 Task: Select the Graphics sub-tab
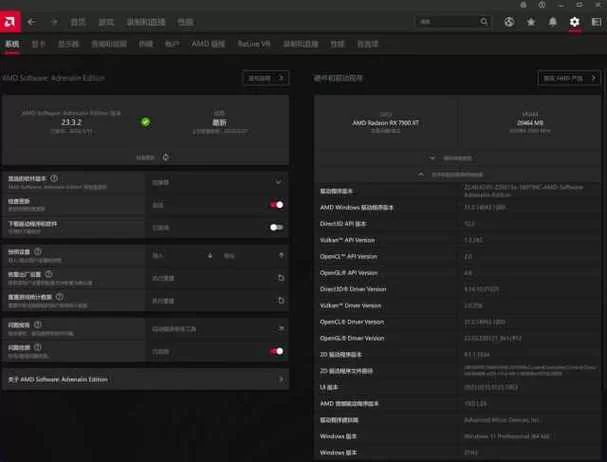38,44
